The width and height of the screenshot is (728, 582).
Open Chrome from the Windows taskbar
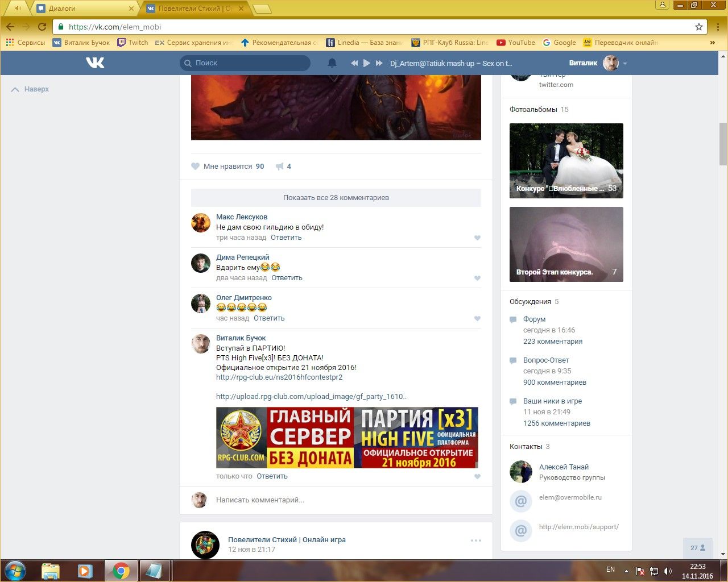(121, 571)
